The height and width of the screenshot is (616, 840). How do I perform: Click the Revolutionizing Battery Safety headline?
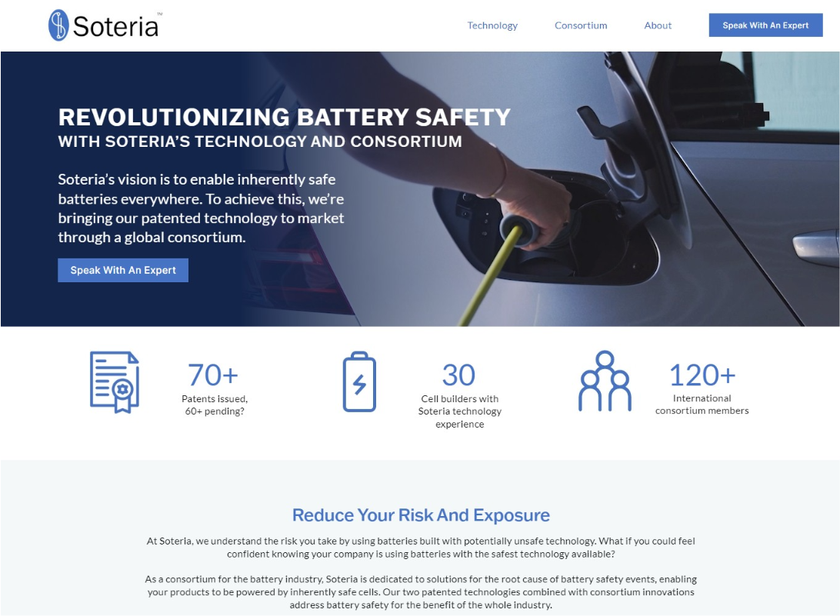(285, 117)
